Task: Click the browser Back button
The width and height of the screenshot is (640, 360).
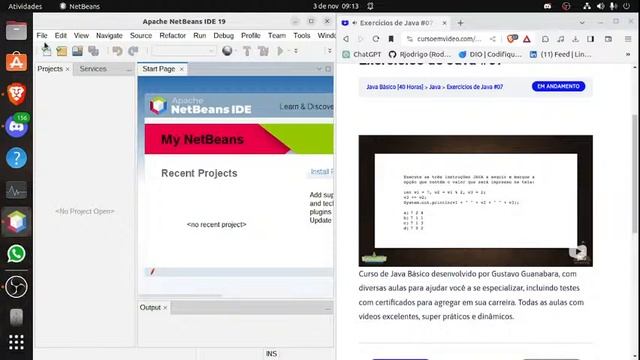Action: tap(346, 39)
